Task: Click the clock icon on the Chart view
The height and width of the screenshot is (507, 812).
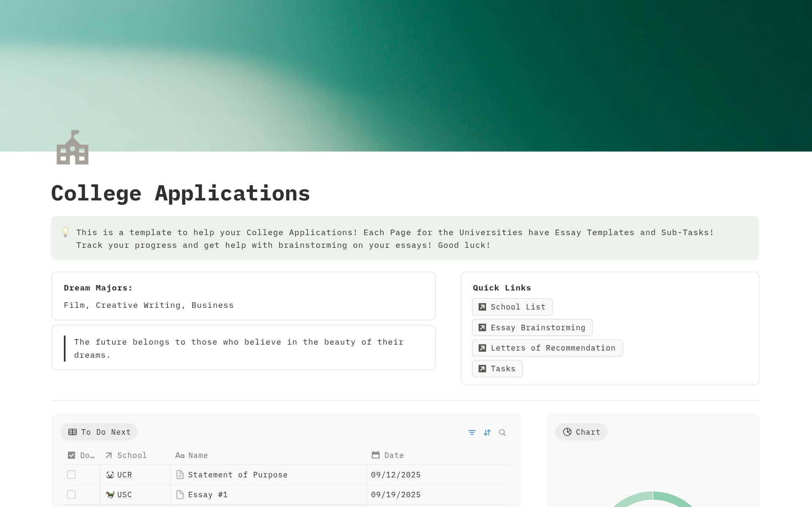Action: [567, 432]
